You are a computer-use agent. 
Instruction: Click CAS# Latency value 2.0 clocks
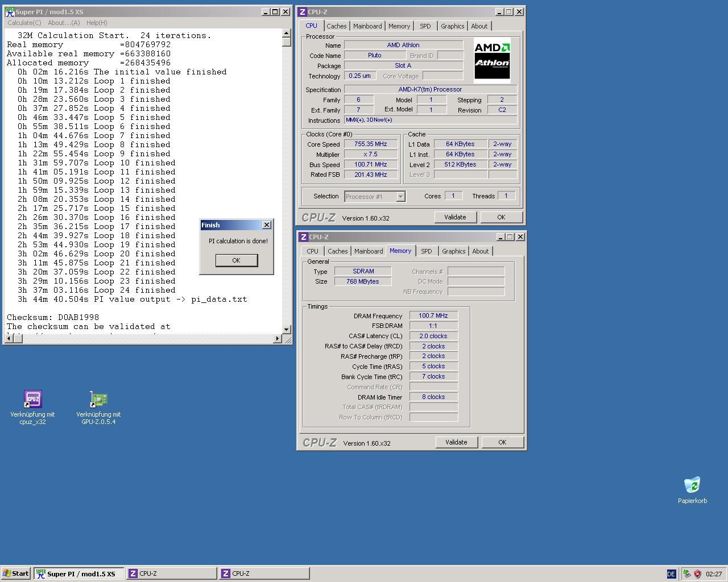tap(433, 336)
